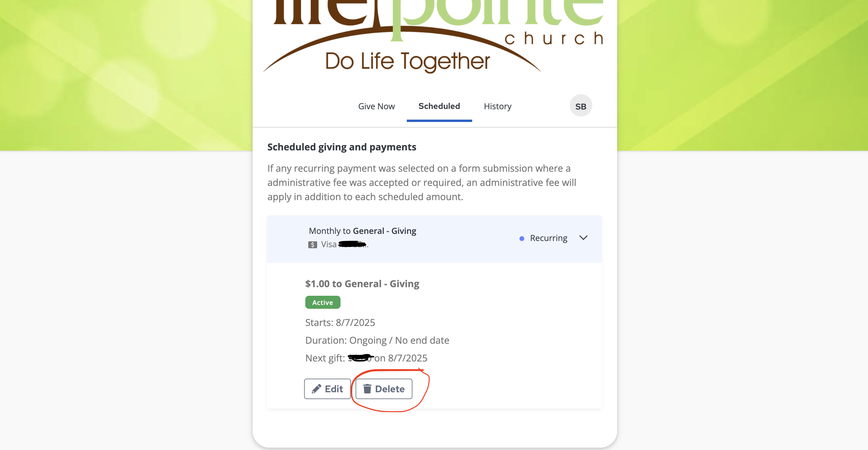Viewport: 868px width, 450px height.
Task: Click the trash can icon on Delete
Action: pyautogui.click(x=367, y=389)
